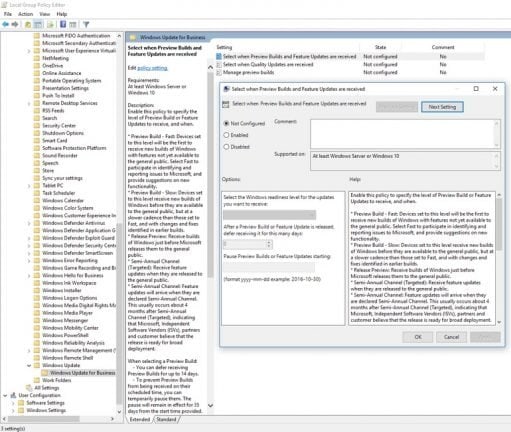Viewport: 511px width, 432px height.
Task: Click the Filter funnel toolbar icon
Action: 86,24
